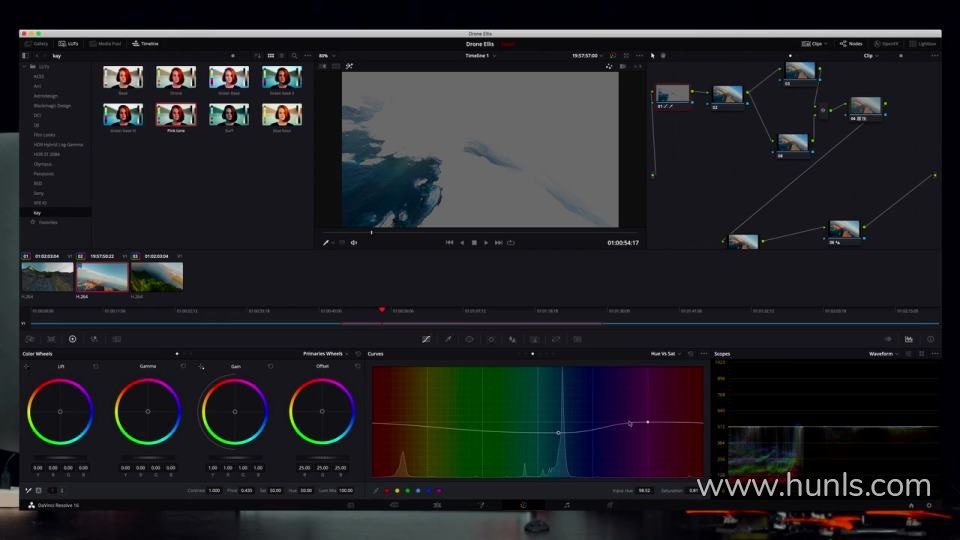Open the LUT browser options menu
Viewport: 960px width, 540px height.
click(x=308, y=56)
